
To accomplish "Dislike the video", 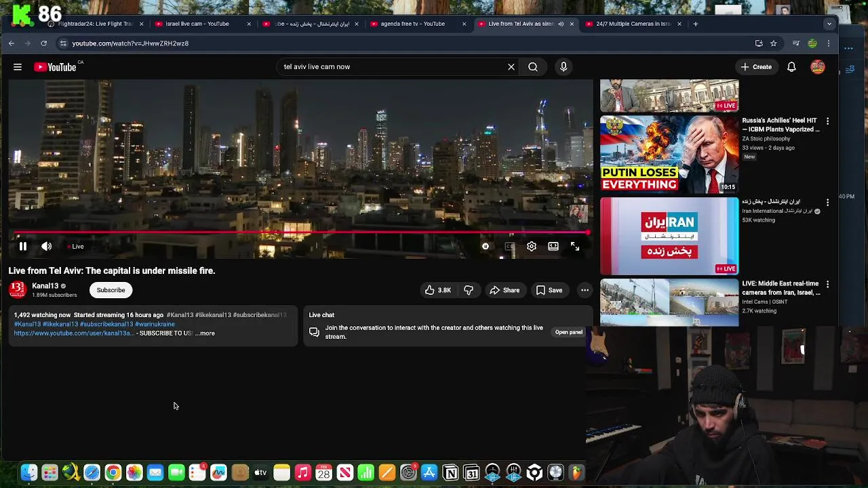I will click(x=469, y=290).
